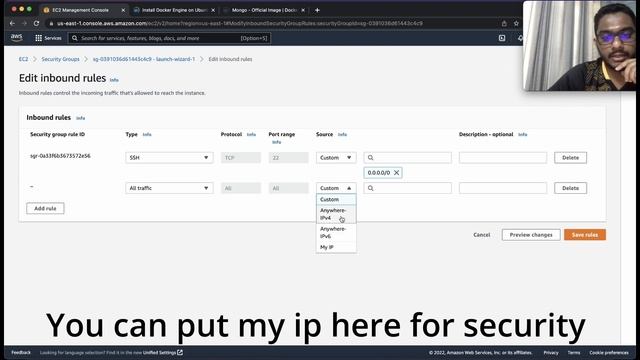Click the browser address bar URL
Image resolution: width=640 pixels, height=360 pixels.
click(x=240, y=24)
